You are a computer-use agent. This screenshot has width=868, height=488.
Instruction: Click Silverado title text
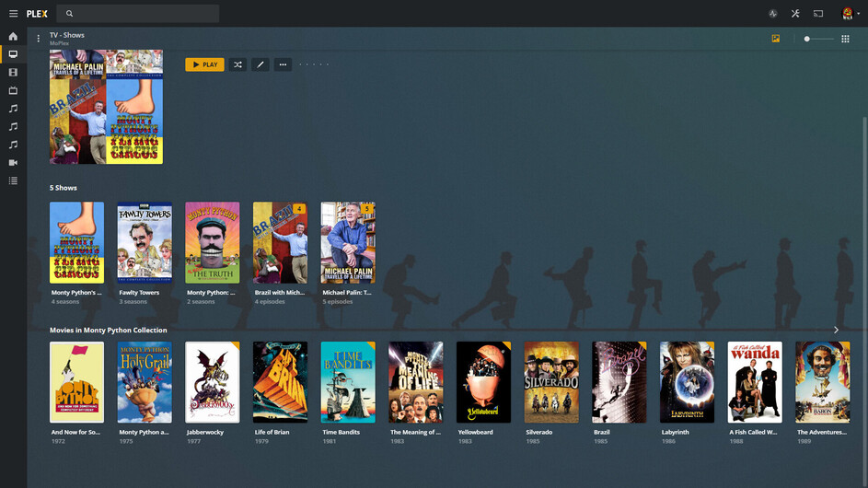coord(539,432)
